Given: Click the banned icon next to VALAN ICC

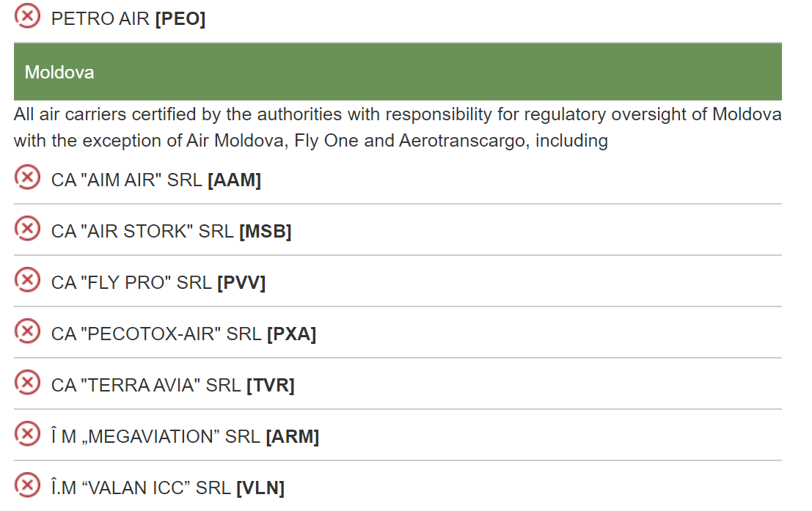Looking at the screenshot, I should tap(28, 486).
